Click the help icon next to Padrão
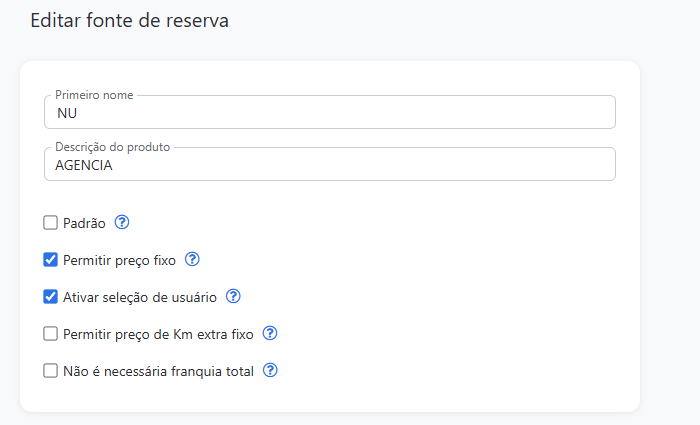 (x=123, y=222)
